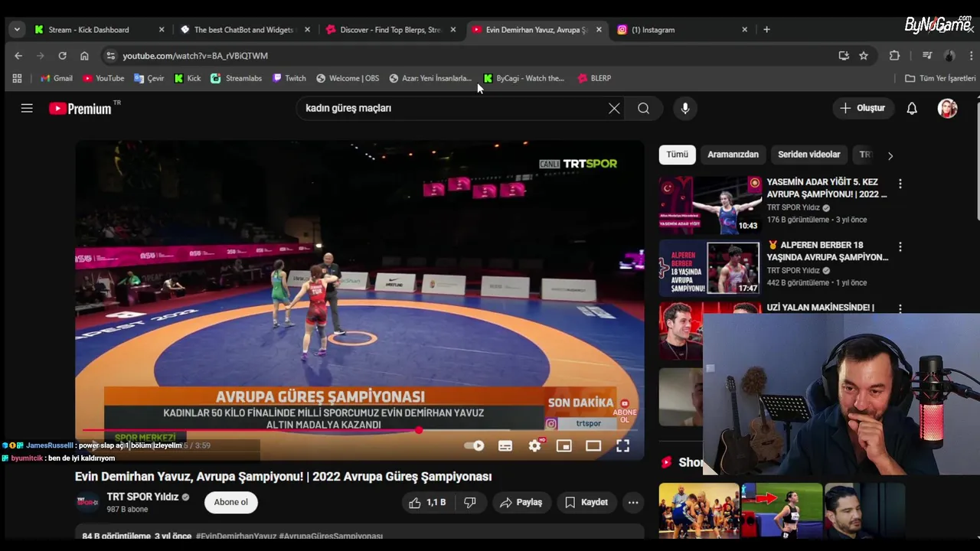The width and height of the screenshot is (980, 551).
Task: Run search with magnifier button
Action: (x=644, y=108)
